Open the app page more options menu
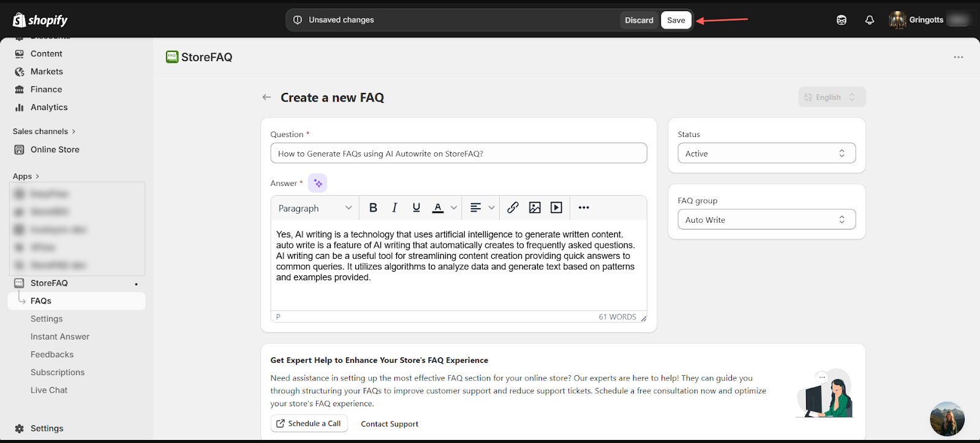This screenshot has height=443, width=980. [x=958, y=57]
